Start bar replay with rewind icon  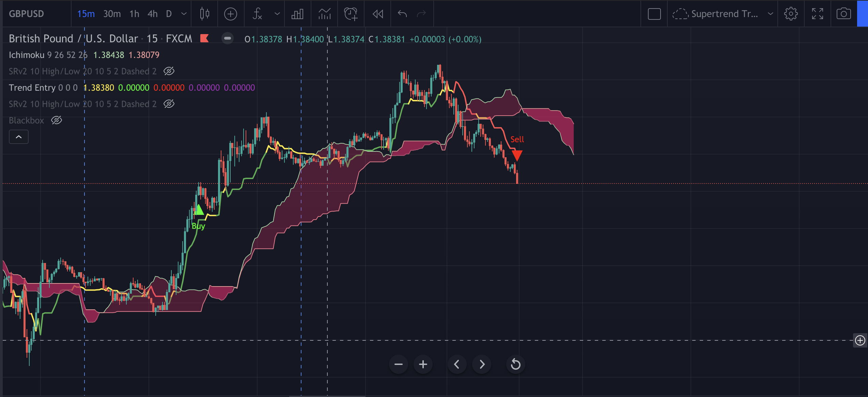pos(378,14)
